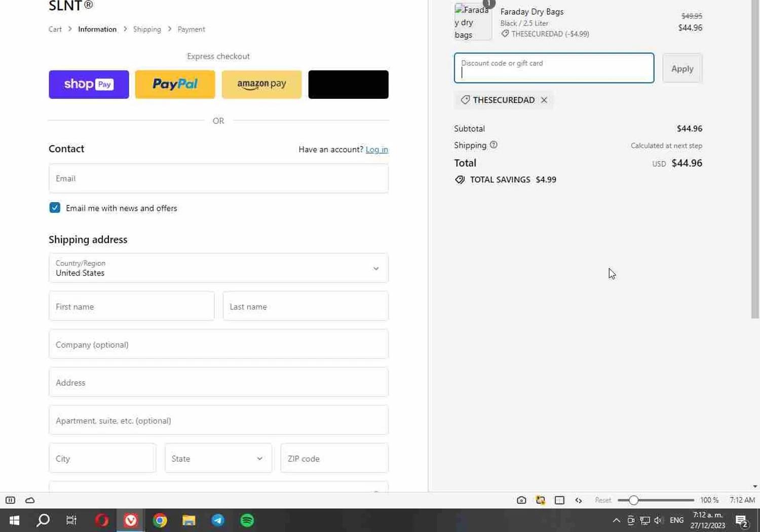Open Task View on taskbar
This screenshot has width=760, height=532.
71,520
